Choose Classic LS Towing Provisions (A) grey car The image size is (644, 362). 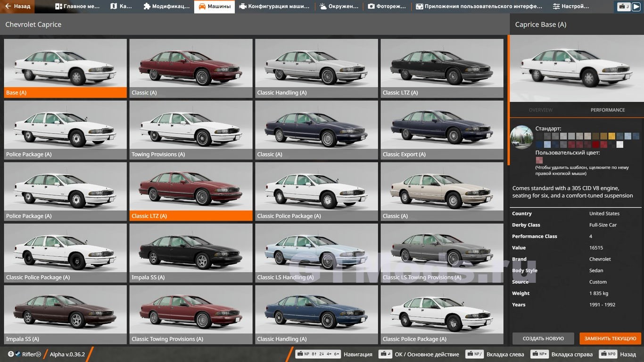tap(442, 253)
